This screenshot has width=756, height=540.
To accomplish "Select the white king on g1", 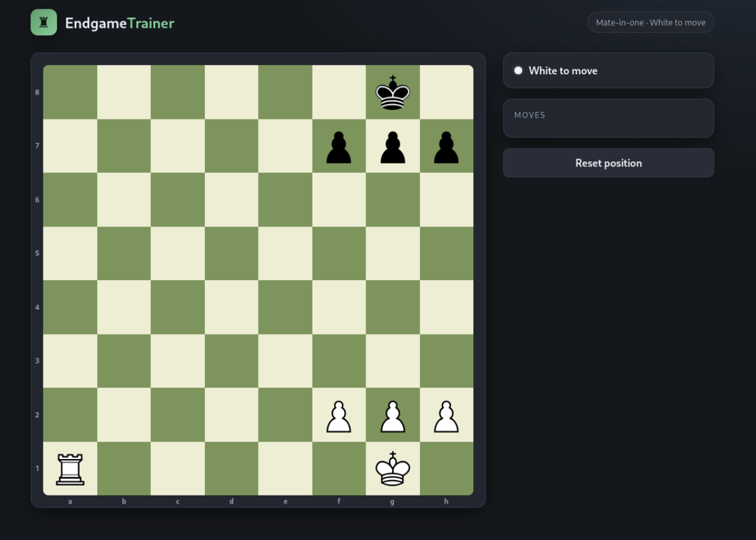I will [393, 469].
